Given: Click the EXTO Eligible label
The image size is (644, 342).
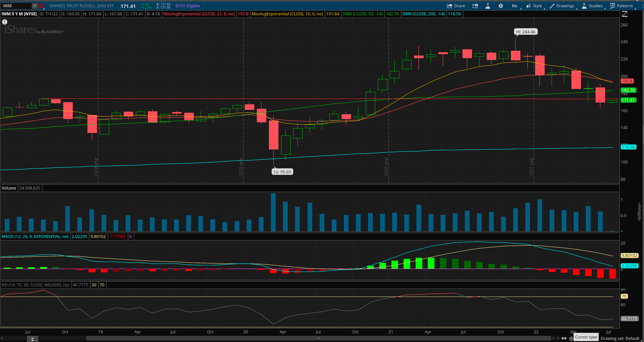Looking at the screenshot, I should (x=188, y=6).
